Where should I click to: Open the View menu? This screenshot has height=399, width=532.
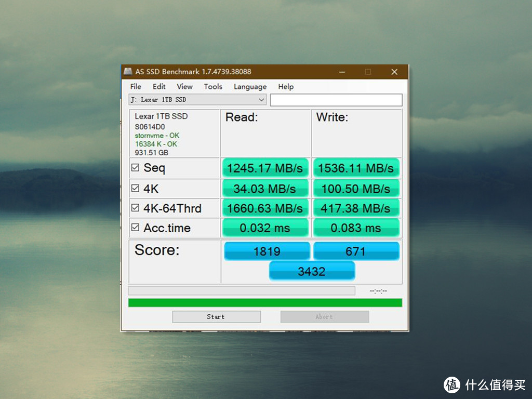point(184,87)
